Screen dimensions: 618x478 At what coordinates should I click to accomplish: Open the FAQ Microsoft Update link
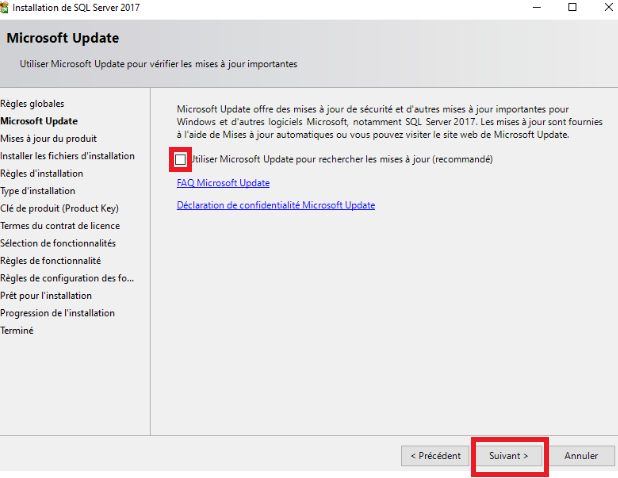click(x=223, y=183)
